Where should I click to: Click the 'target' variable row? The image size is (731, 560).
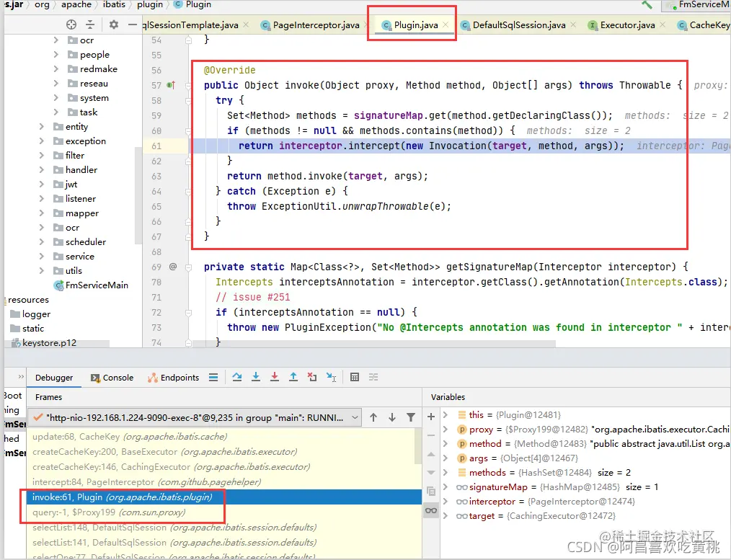[x=585, y=516]
